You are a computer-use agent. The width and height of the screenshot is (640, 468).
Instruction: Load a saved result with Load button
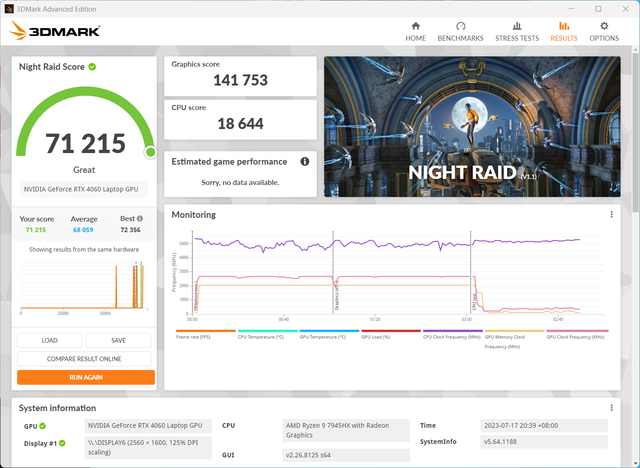(49, 340)
